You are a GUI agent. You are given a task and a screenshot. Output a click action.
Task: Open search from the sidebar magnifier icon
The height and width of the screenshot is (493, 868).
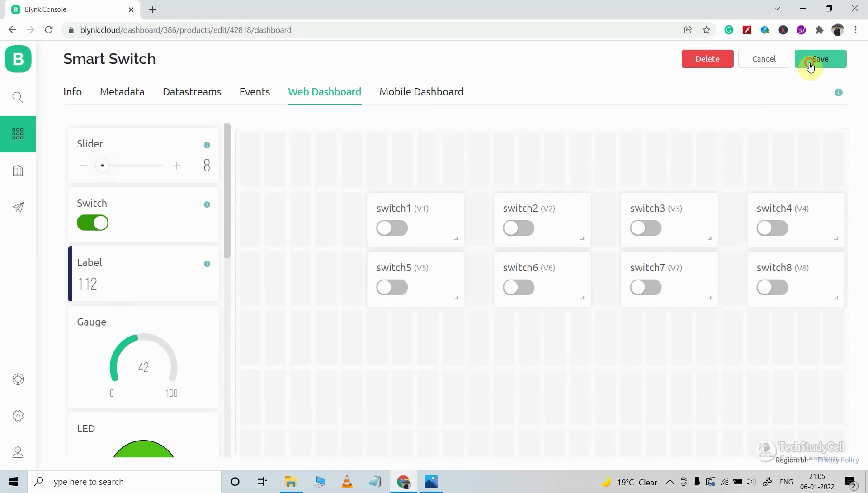(x=18, y=97)
